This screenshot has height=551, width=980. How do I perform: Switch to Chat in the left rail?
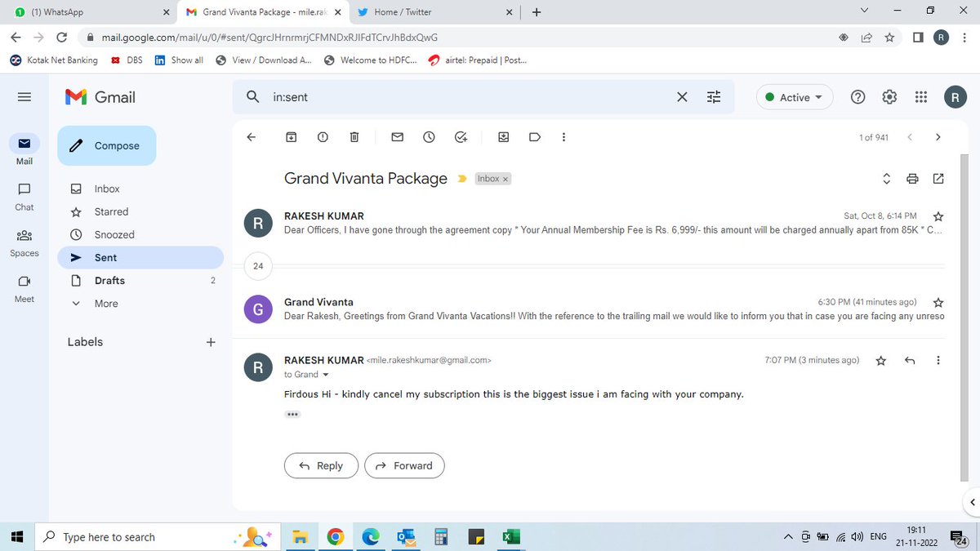pyautogui.click(x=24, y=196)
